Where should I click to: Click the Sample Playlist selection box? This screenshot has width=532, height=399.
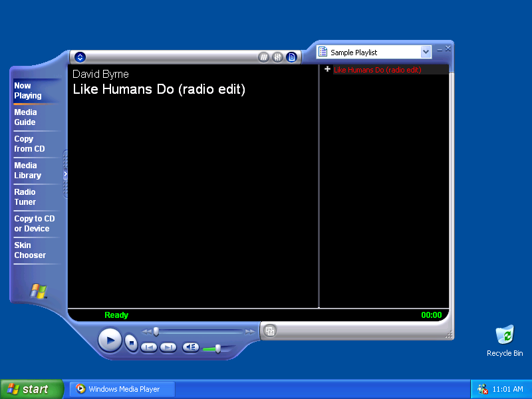coord(374,53)
